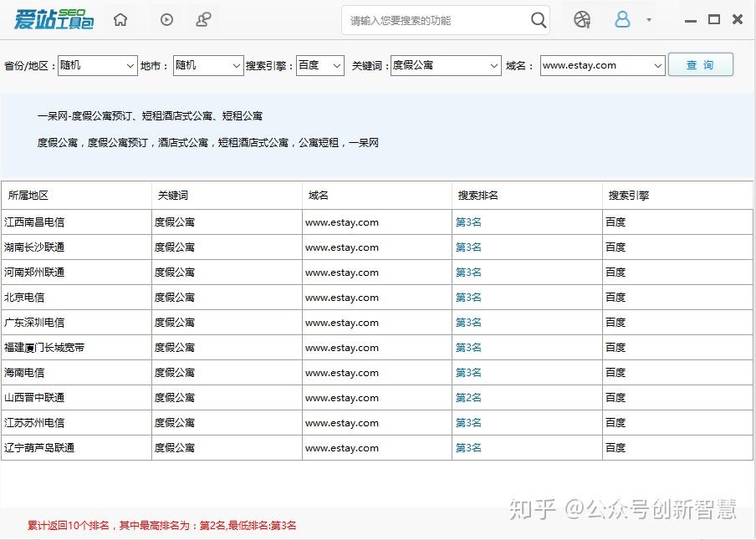Open 第3名 link for 广东深圳电信
Screen dimensions: 756x540
468,323
